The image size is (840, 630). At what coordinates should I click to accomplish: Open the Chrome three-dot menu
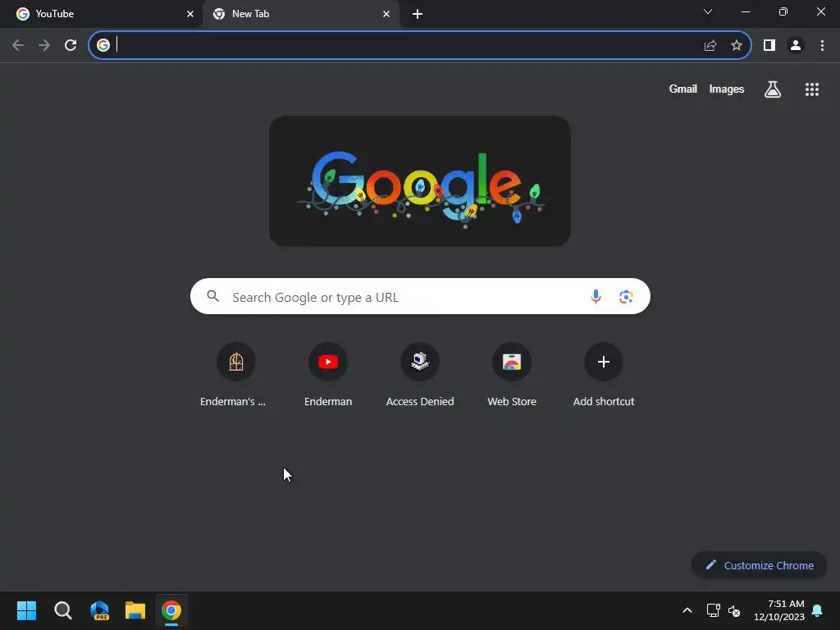pyautogui.click(x=822, y=46)
